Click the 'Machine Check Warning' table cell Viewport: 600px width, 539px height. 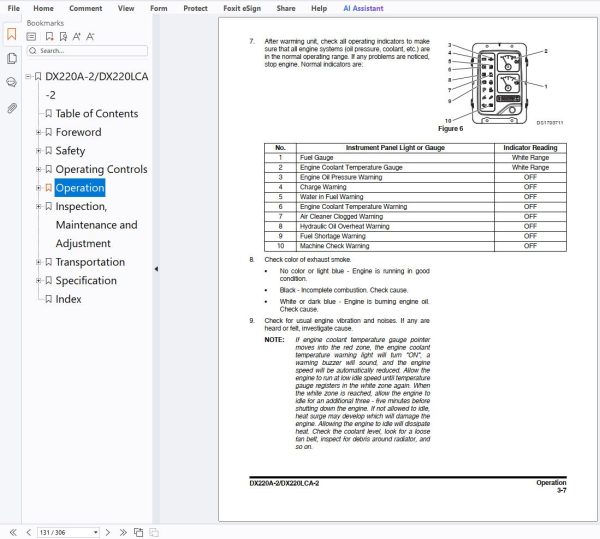pyautogui.click(x=395, y=246)
